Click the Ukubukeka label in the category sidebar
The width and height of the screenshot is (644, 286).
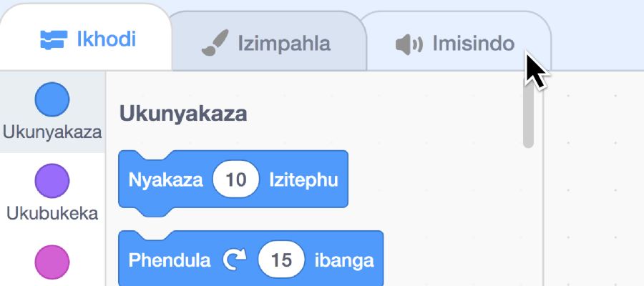[52, 213]
